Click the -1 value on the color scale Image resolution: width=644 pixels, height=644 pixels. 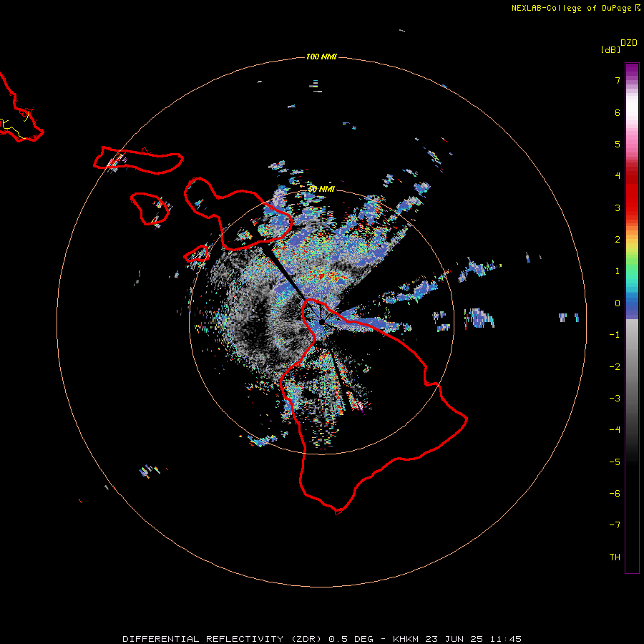click(x=615, y=335)
